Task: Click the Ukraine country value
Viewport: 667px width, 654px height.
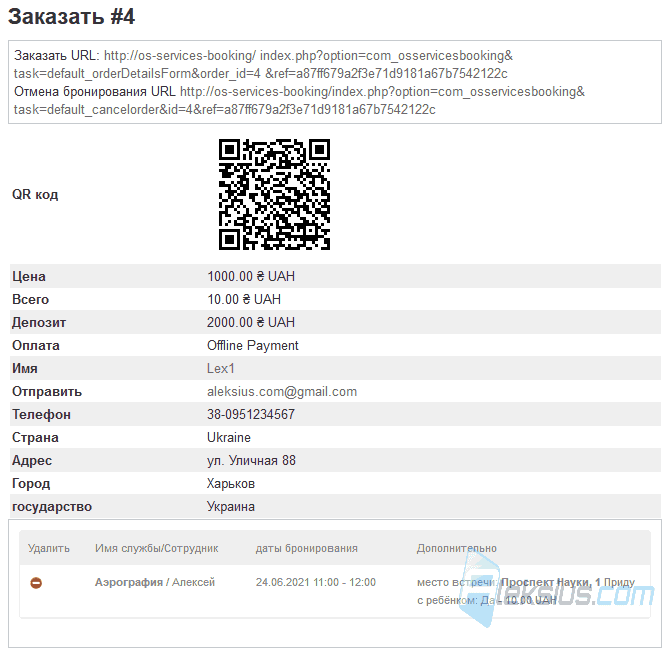Action: point(228,437)
